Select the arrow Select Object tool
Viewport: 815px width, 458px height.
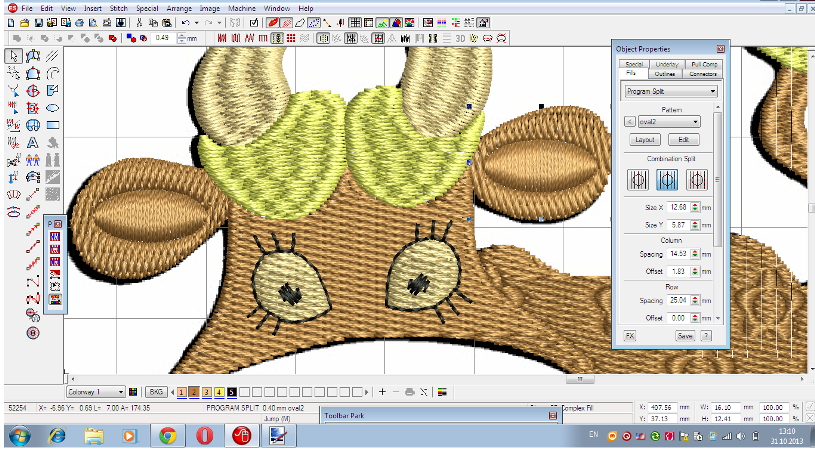coord(12,56)
